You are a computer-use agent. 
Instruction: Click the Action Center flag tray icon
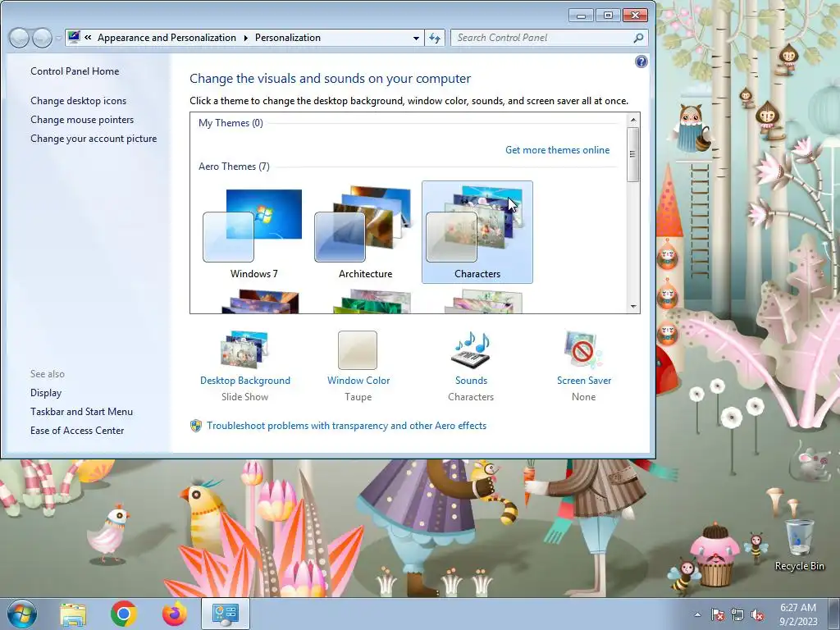[x=717, y=615]
